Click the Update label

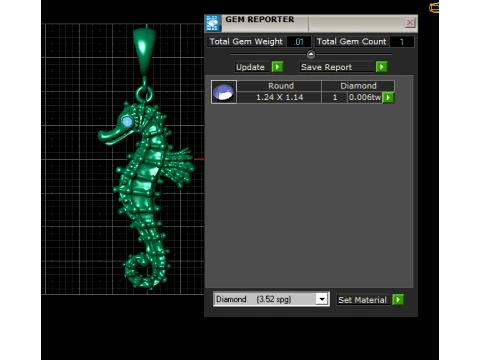tap(250, 67)
